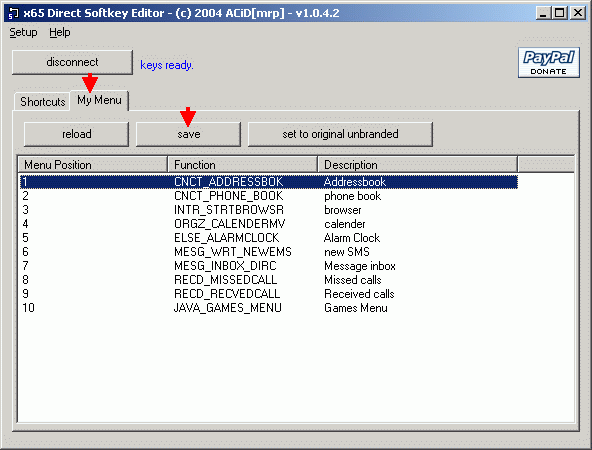Open the Help menu
The image size is (592, 450).
pyautogui.click(x=60, y=32)
